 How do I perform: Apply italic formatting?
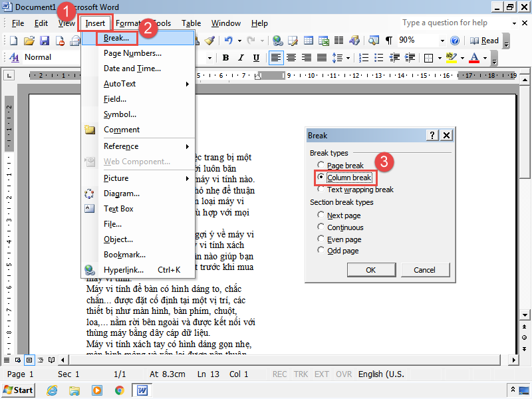click(x=241, y=58)
